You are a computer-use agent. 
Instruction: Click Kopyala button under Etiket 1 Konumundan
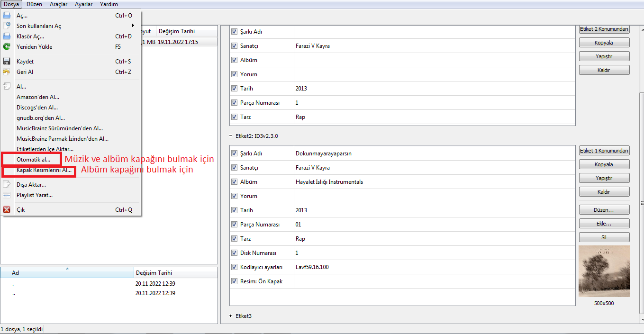[604, 164]
